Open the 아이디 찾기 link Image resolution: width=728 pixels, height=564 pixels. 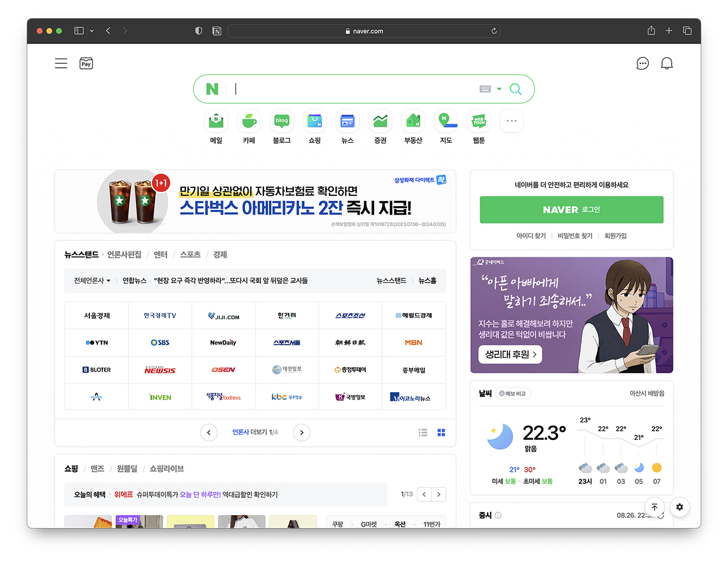(x=531, y=236)
